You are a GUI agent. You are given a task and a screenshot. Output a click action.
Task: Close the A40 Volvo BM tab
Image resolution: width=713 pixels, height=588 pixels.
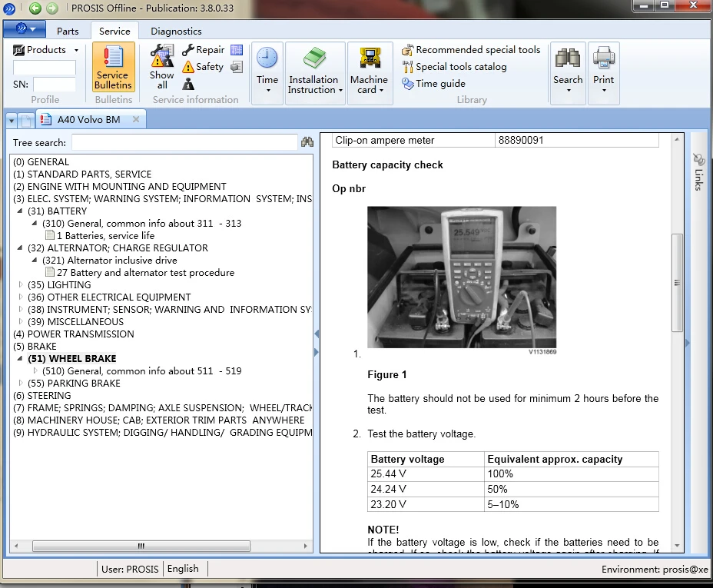click(x=135, y=119)
